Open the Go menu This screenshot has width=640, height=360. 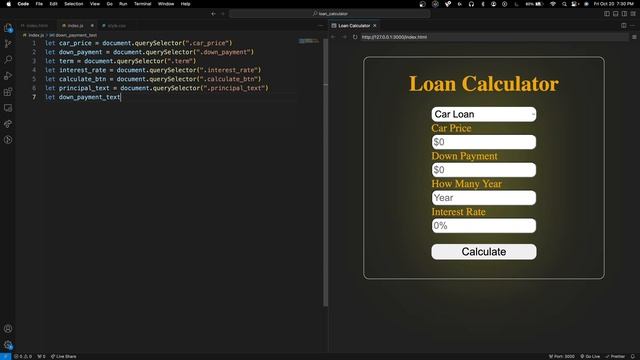point(109,4)
